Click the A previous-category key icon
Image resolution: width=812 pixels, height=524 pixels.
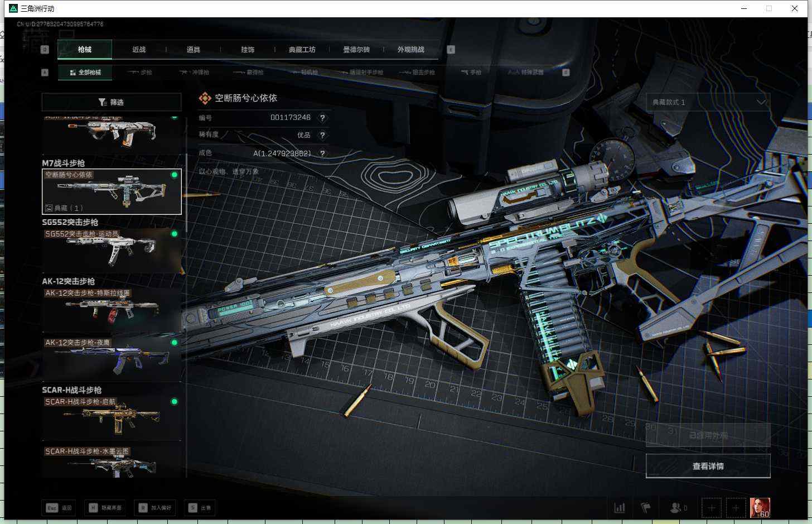tap(45, 73)
